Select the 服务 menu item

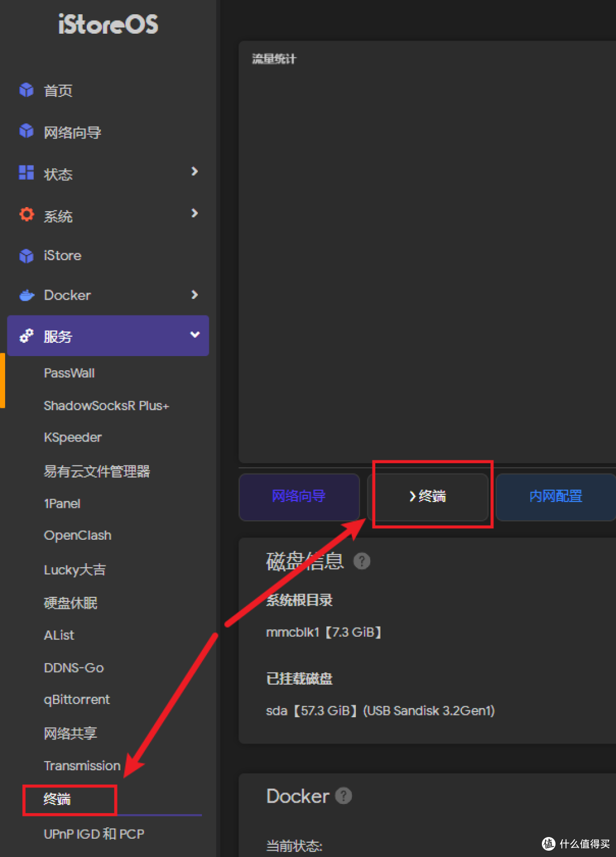click(108, 335)
